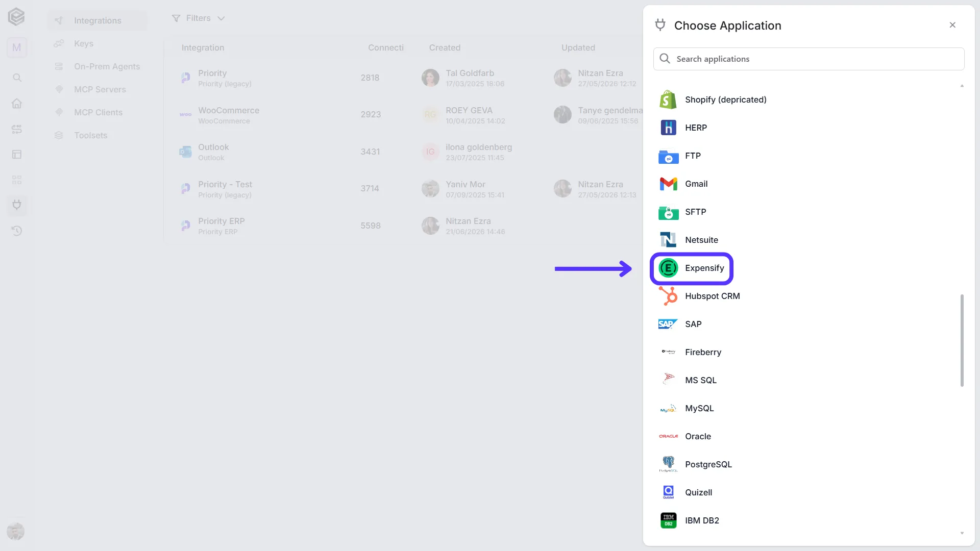Sort by the Updated column header
Image resolution: width=980 pixels, height=551 pixels.
[x=578, y=48]
